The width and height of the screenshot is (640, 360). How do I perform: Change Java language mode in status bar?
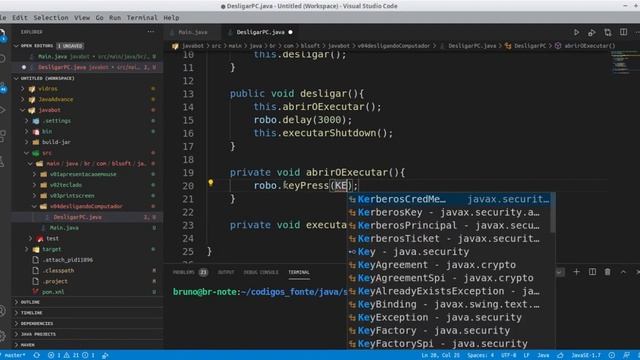(x=543, y=355)
